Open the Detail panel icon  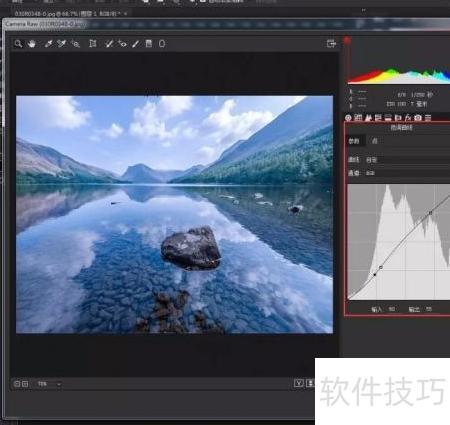pyautogui.click(x=368, y=118)
